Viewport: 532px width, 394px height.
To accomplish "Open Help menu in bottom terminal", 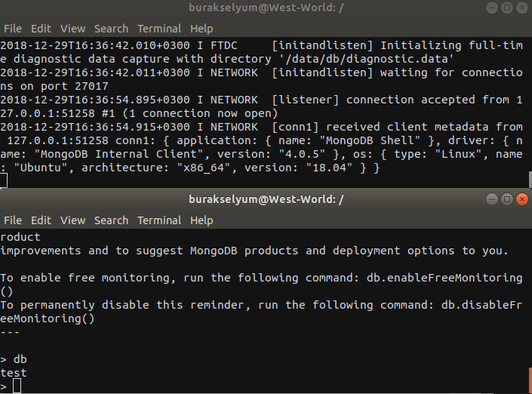I will pos(201,220).
